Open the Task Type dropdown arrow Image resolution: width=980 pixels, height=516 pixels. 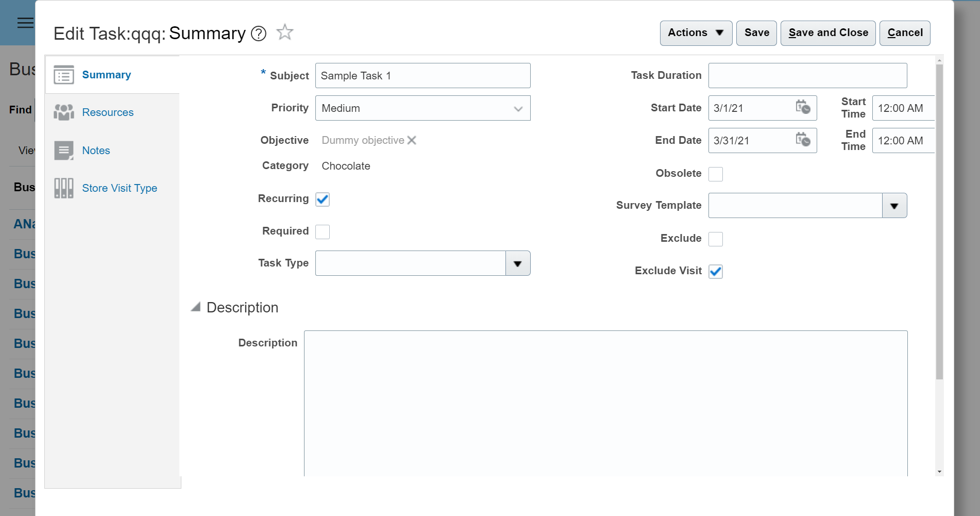pos(518,264)
